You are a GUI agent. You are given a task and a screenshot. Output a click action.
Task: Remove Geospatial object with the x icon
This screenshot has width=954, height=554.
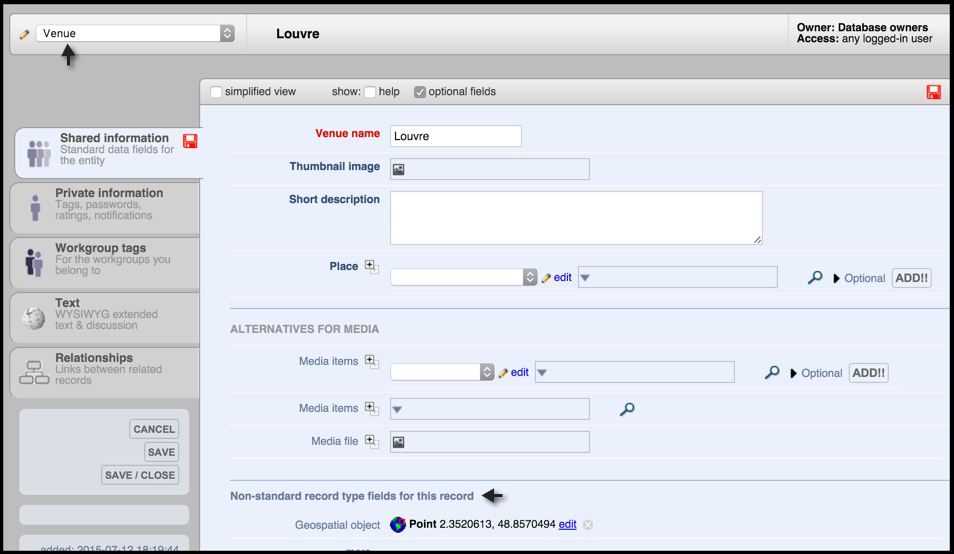(588, 524)
